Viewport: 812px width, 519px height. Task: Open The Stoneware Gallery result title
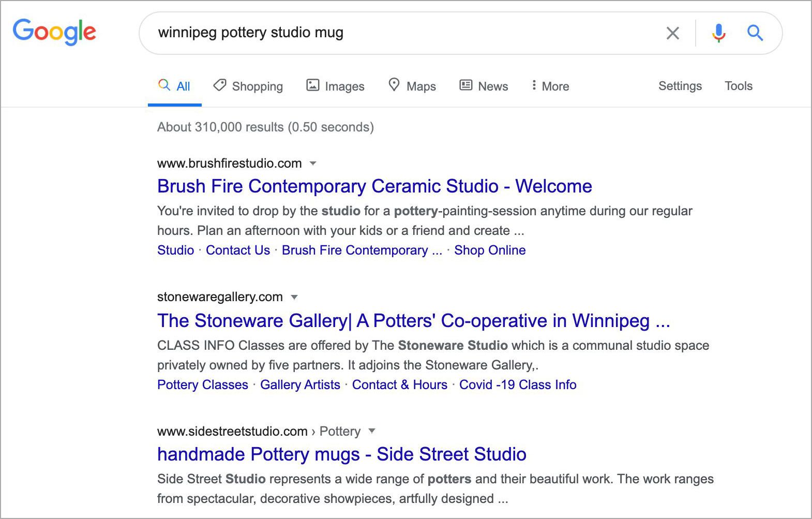point(414,321)
